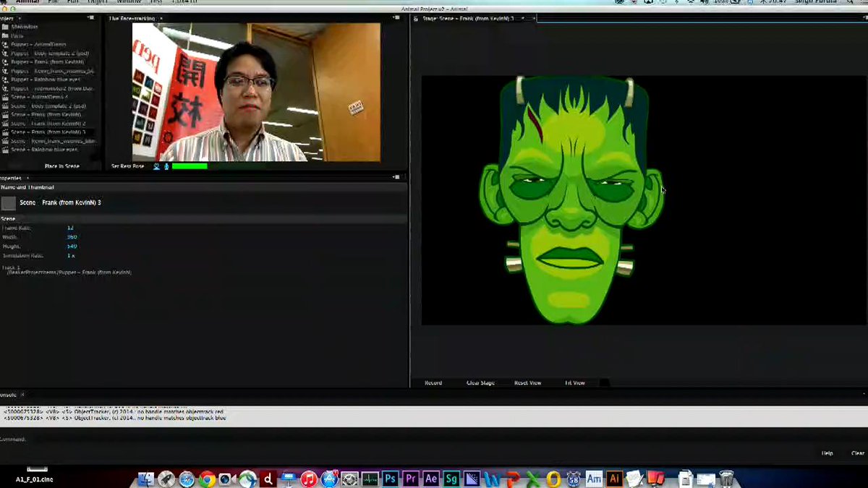Screen dimensions: 868x488
Task: Launch Outlook from the dock
Action: 553,479
